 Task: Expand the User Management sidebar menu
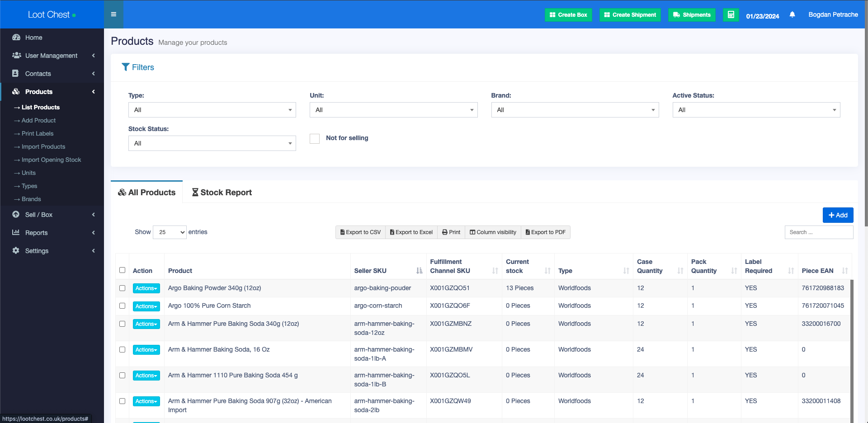[52, 56]
